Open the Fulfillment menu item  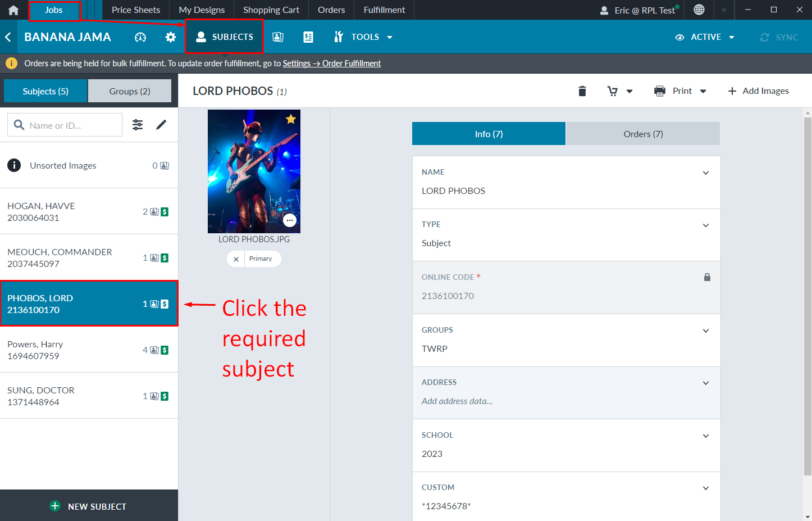384,10
